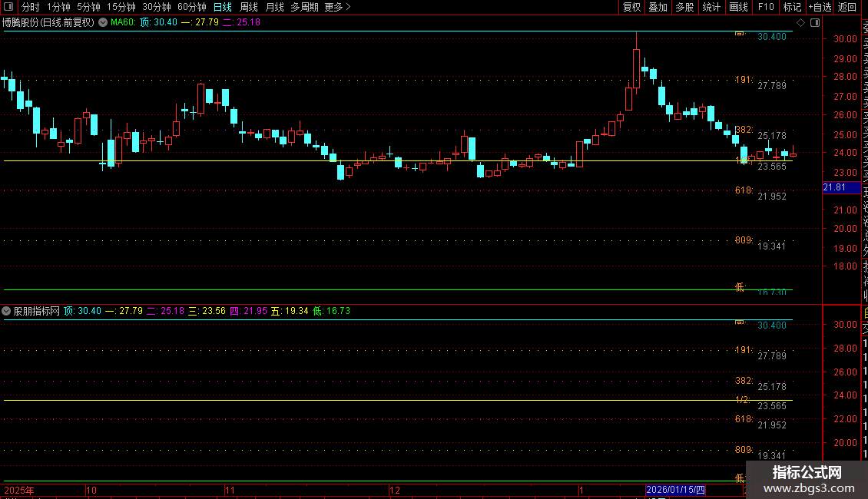Image resolution: width=868 pixels, height=499 pixels.
Task: Click the 10 month marker on time axis
Action: pyautogui.click(x=91, y=490)
